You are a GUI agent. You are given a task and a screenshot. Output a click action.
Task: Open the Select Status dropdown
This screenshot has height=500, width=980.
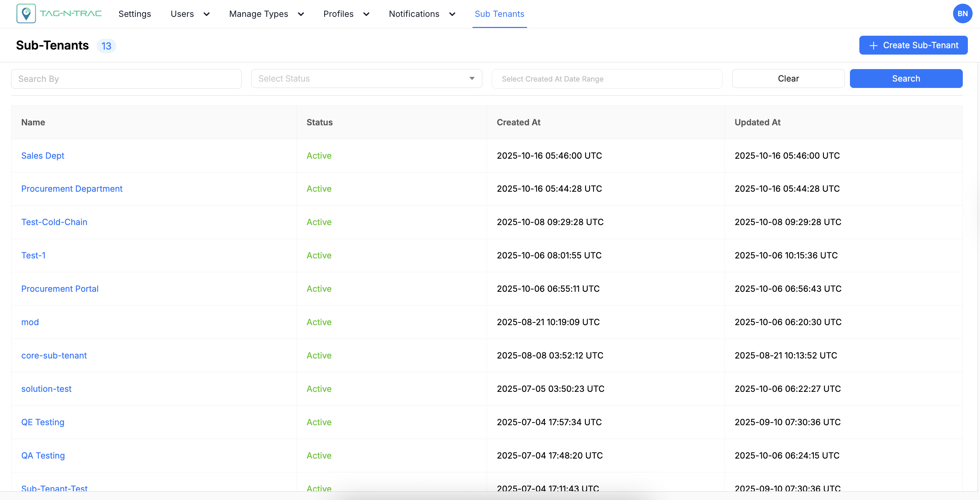pos(366,79)
